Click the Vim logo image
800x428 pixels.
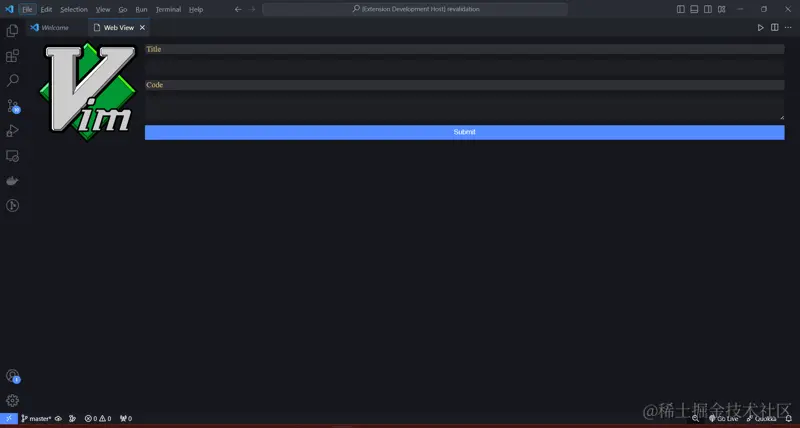click(x=88, y=91)
